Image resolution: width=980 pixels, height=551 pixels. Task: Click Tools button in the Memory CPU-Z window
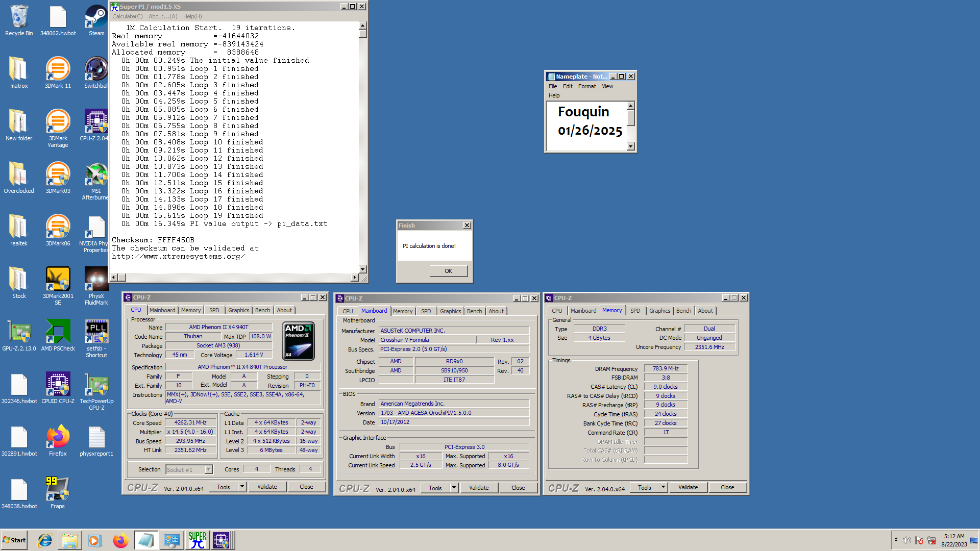point(644,487)
